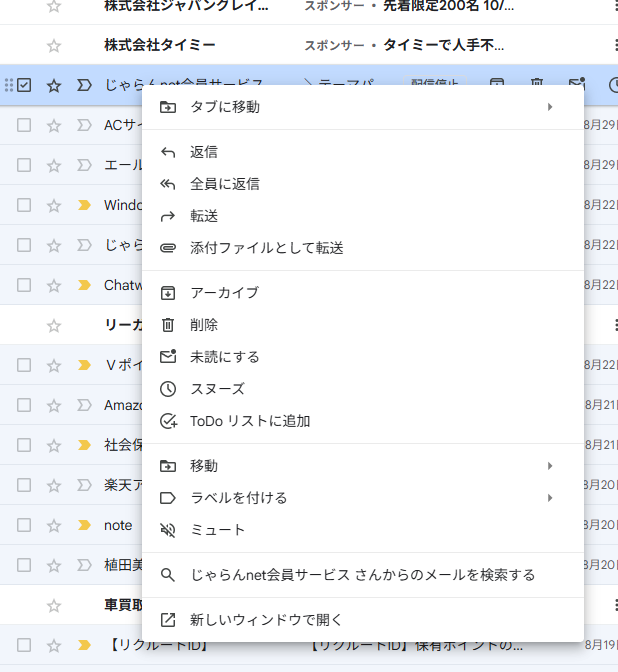Click the forward arrow icon beside 転送
618x672 pixels.
tap(168, 216)
